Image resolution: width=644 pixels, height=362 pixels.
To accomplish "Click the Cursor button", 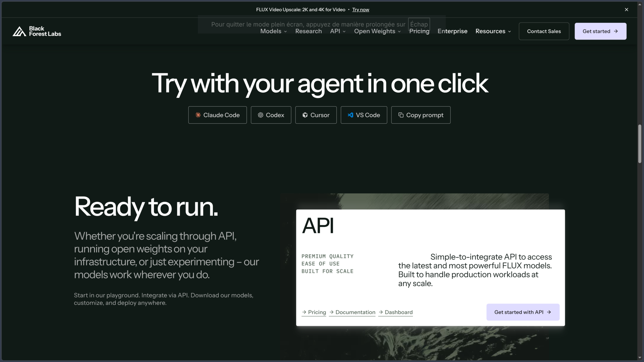I will pyautogui.click(x=316, y=115).
